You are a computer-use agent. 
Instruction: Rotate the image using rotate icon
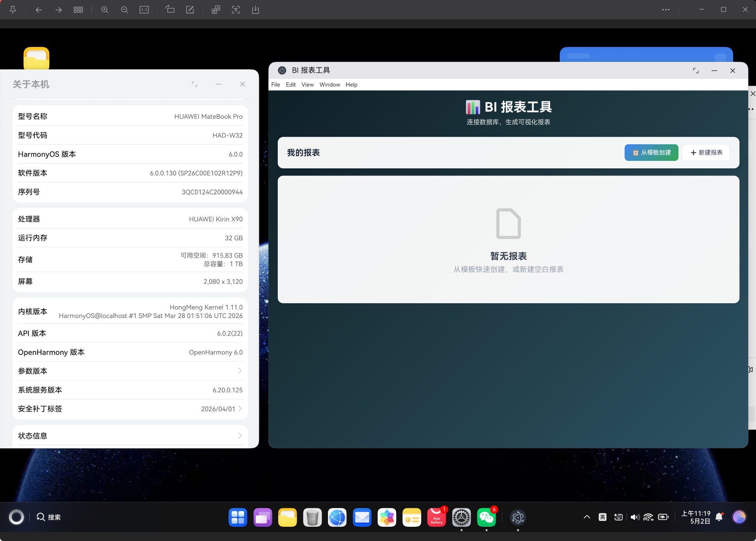click(170, 10)
